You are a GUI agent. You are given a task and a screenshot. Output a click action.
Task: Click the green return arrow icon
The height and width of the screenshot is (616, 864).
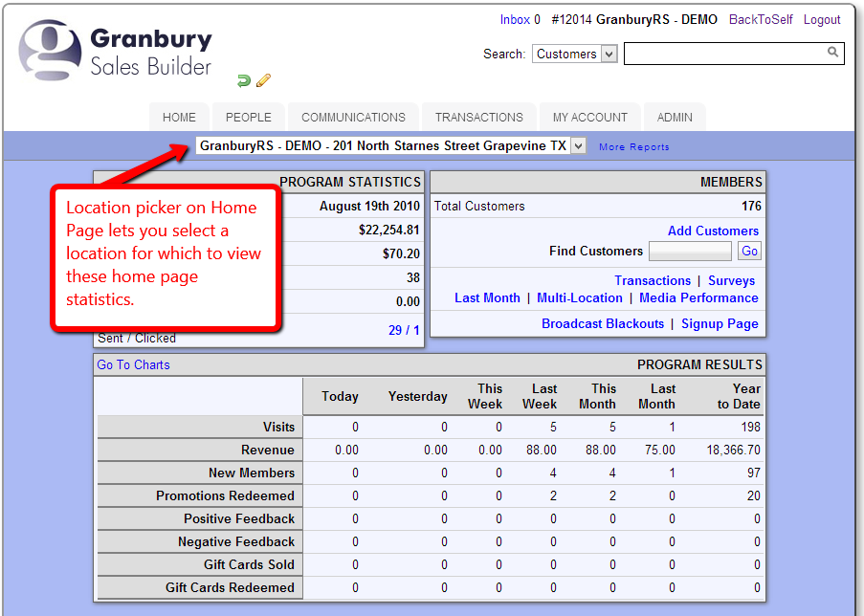click(244, 81)
